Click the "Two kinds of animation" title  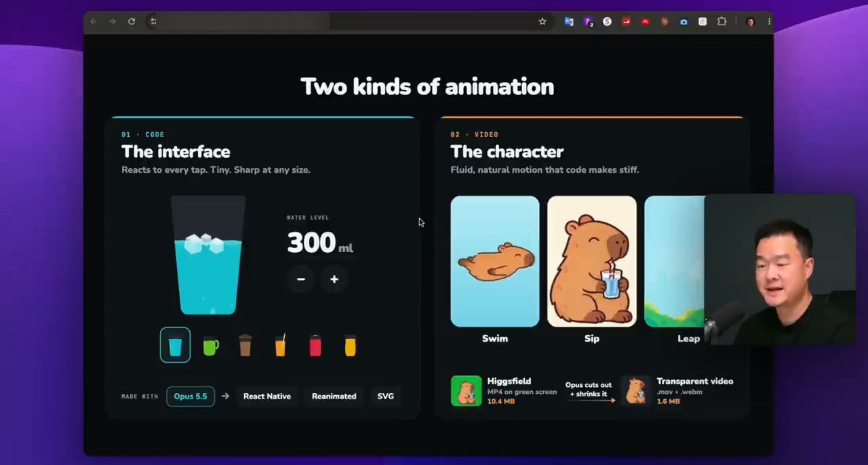(427, 87)
